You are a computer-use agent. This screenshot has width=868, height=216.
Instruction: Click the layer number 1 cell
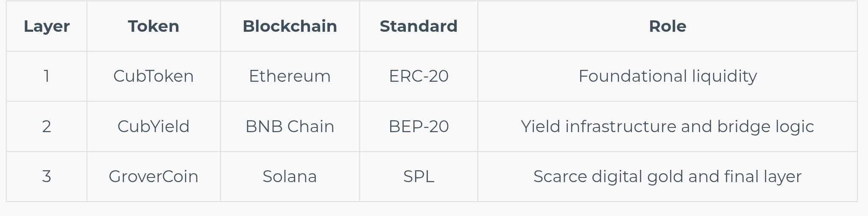(47, 76)
